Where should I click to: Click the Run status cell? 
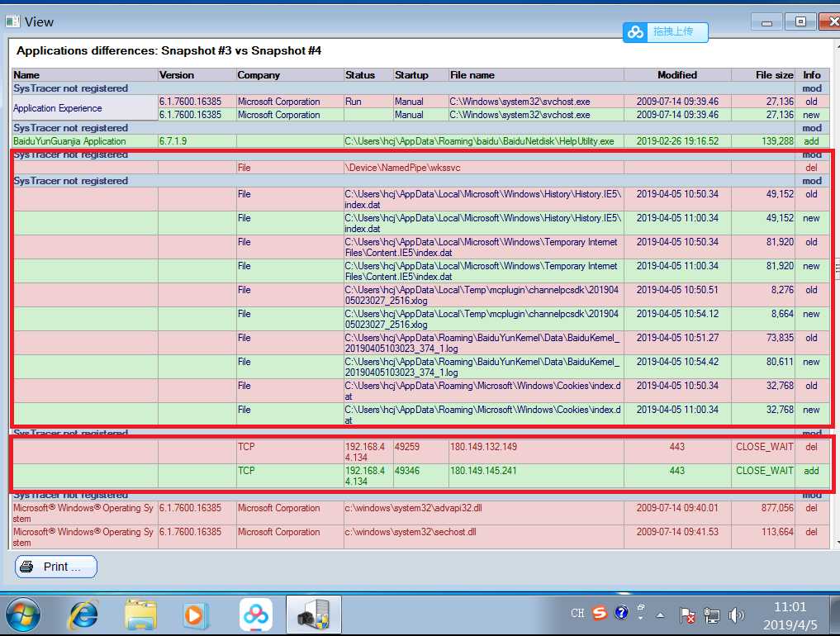pos(368,102)
